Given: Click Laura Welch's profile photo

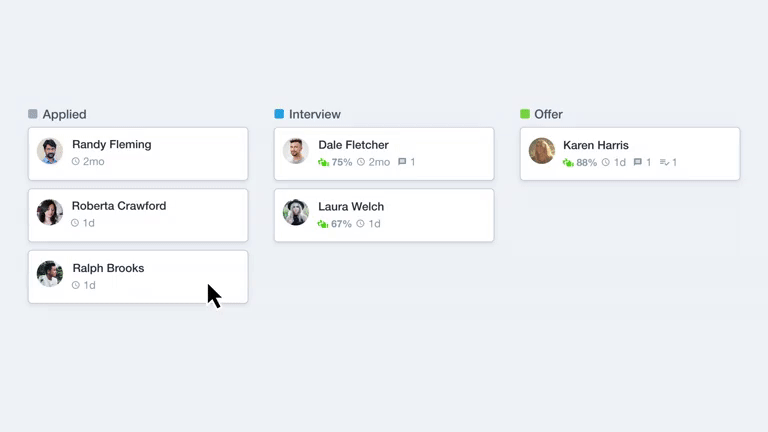Looking at the screenshot, I should [296, 213].
